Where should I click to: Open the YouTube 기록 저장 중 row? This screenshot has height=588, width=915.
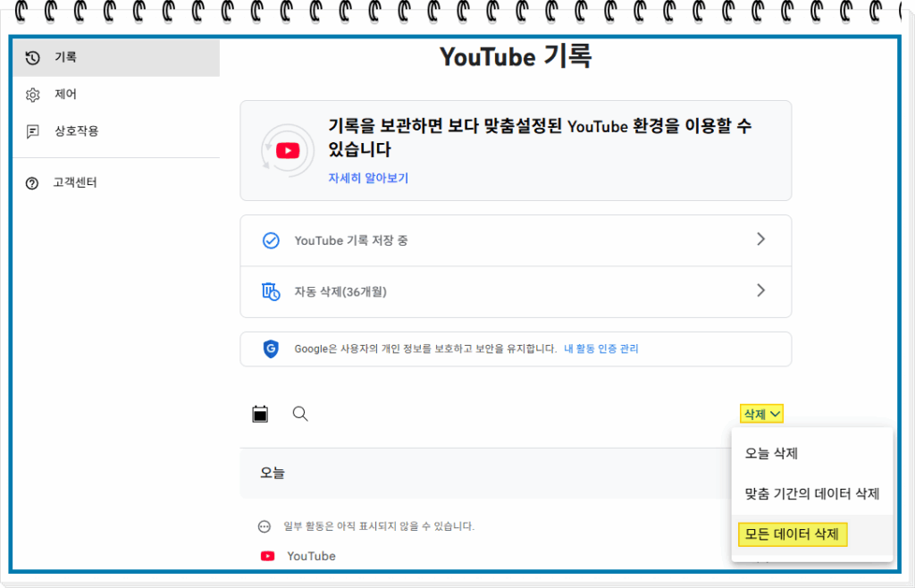pos(516,240)
